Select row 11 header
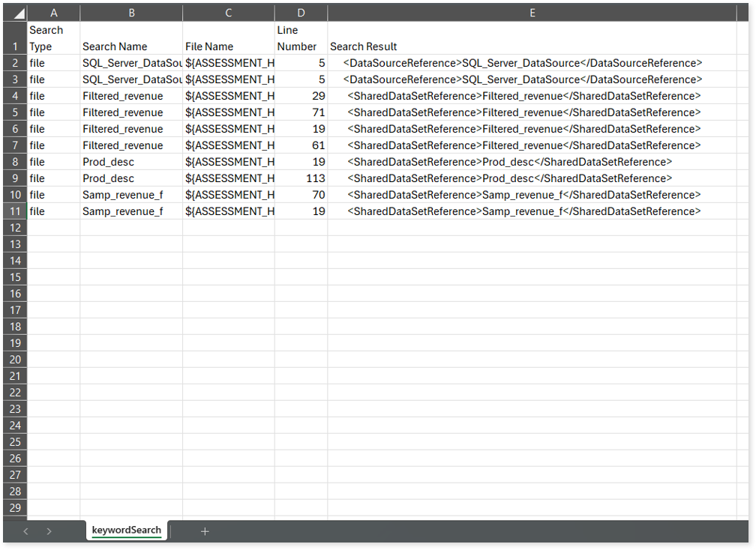 pos(15,211)
